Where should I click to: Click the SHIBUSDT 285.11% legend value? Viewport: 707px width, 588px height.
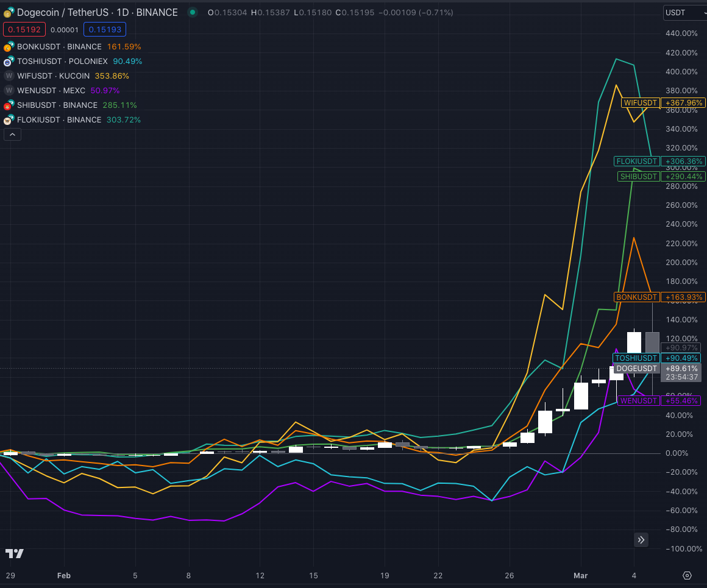[x=119, y=105]
